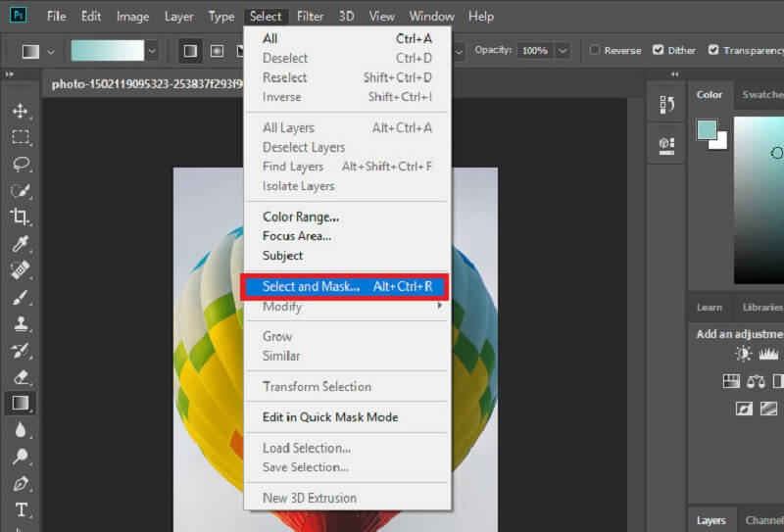This screenshot has width=784, height=532.
Task: Enable the Reverse gradient checkbox
Action: point(595,50)
